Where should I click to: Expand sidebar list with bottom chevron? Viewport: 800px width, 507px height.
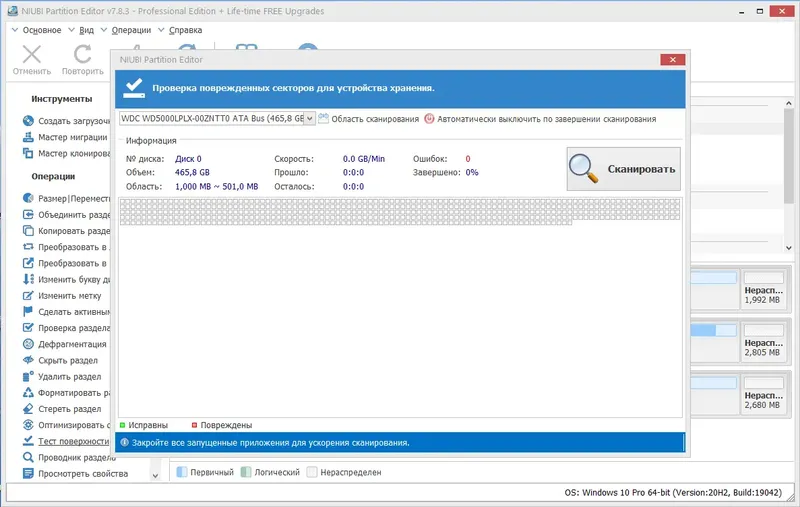(155, 475)
